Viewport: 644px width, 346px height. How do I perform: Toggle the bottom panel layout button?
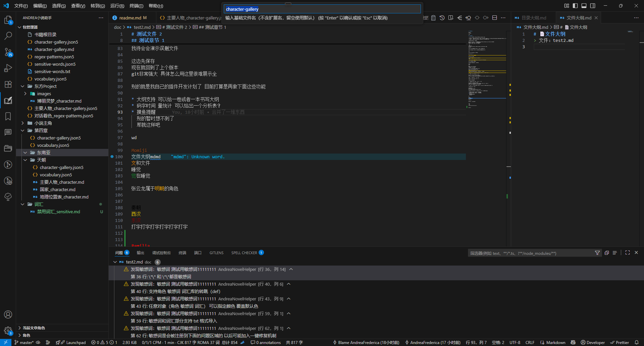pos(584,6)
